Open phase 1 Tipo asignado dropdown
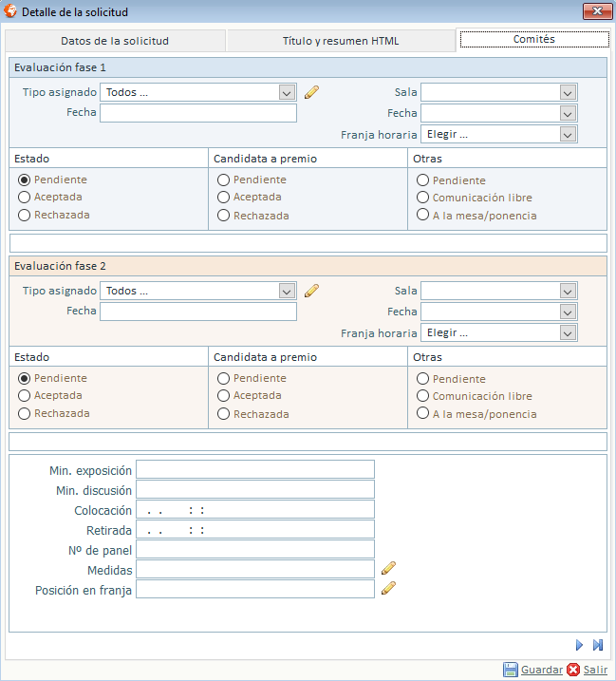The height and width of the screenshot is (681, 616). [x=287, y=92]
